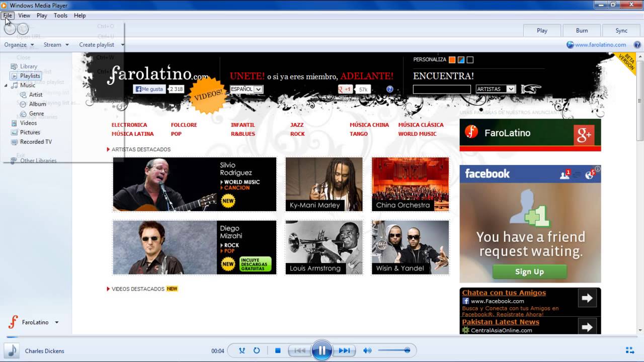The height and width of the screenshot is (362, 644).
Task: Click the arrow next to Chatea con tus Amigos
Action: [x=587, y=298]
